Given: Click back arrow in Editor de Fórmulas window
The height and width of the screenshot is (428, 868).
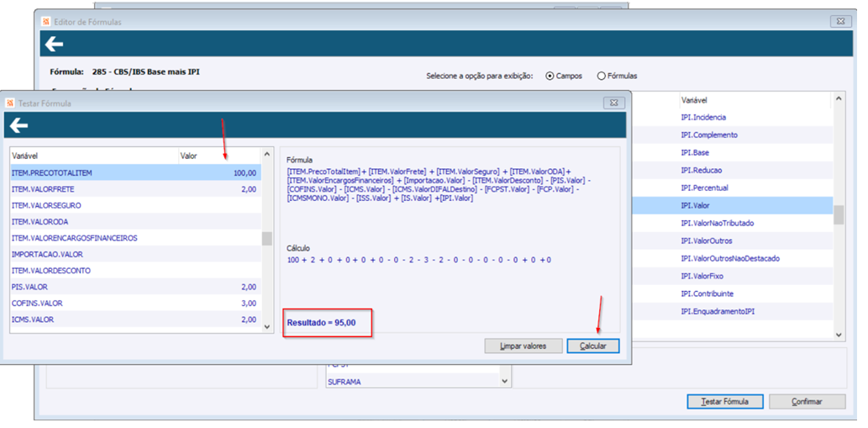Looking at the screenshot, I should 55,45.
